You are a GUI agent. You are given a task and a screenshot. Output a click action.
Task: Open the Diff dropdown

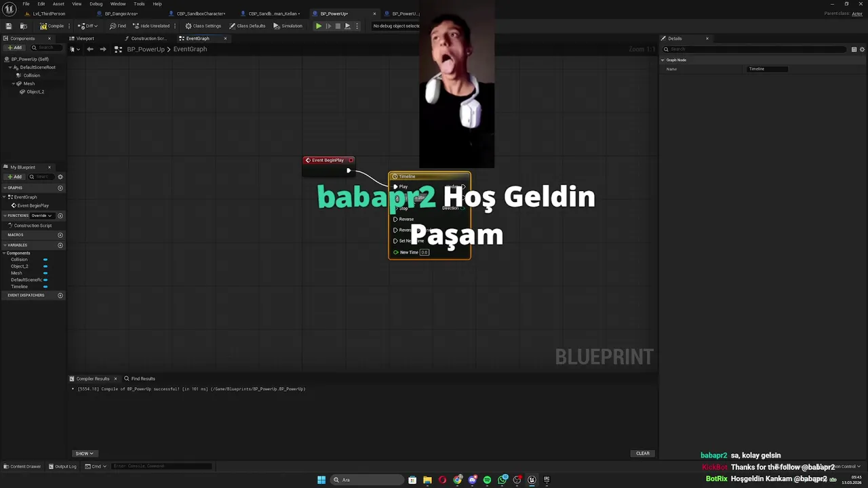[x=88, y=26]
